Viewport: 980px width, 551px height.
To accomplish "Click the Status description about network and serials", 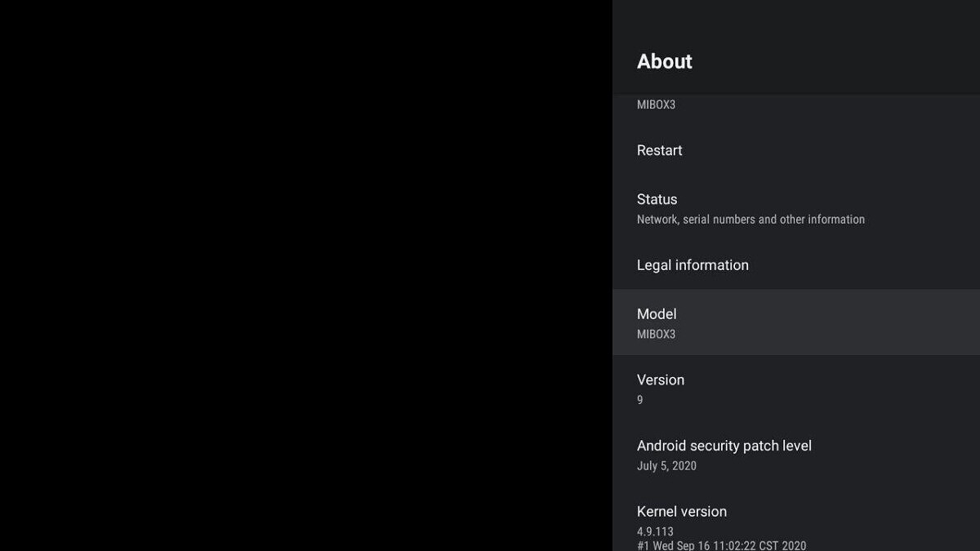I will (x=751, y=220).
